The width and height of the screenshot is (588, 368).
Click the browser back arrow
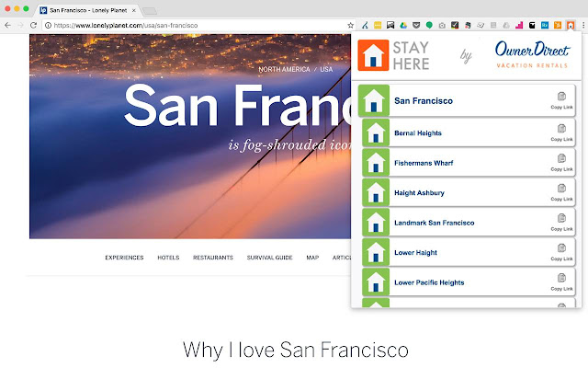(7, 25)
